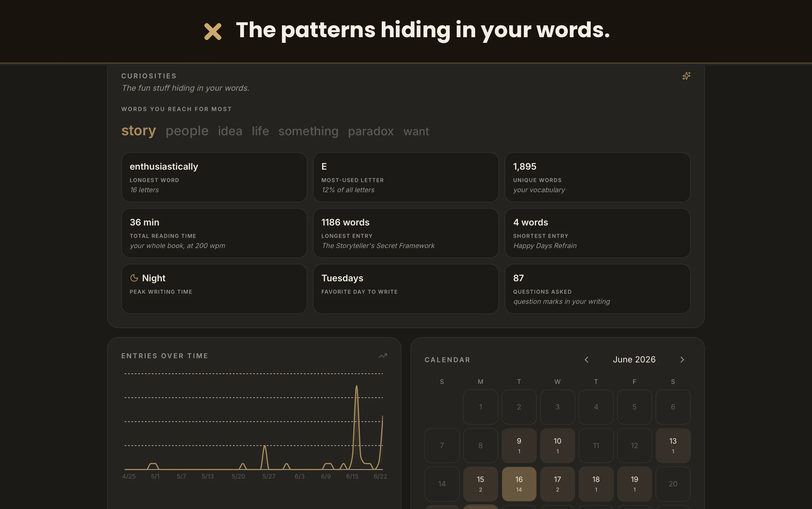Select the word 'want'

tap(416, 131)
